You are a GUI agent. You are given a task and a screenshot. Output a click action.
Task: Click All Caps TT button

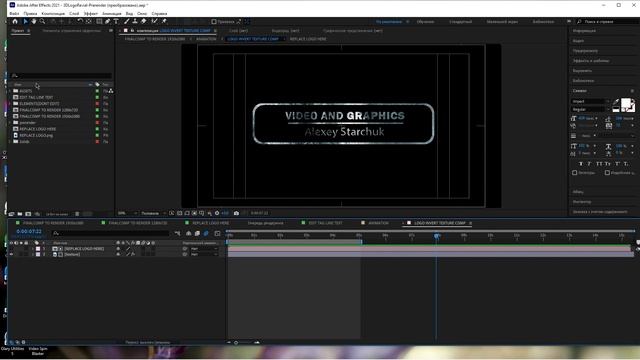pos(599,164)
